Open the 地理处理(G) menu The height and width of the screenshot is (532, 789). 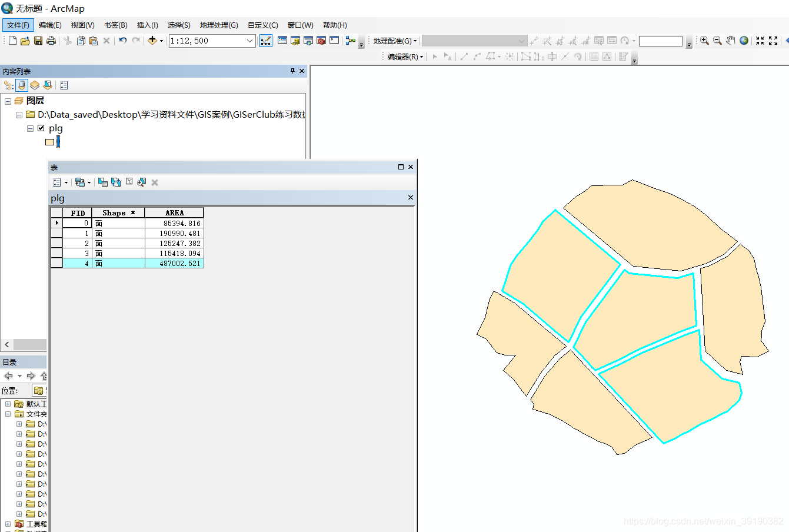coord(219,25)
